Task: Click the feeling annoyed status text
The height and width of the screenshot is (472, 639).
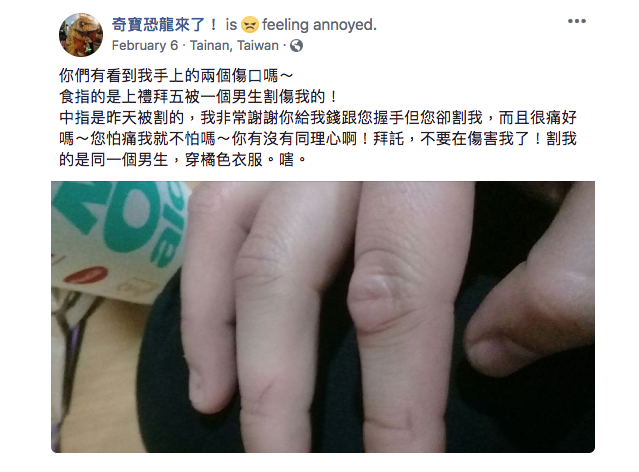Action: (319, 25)
